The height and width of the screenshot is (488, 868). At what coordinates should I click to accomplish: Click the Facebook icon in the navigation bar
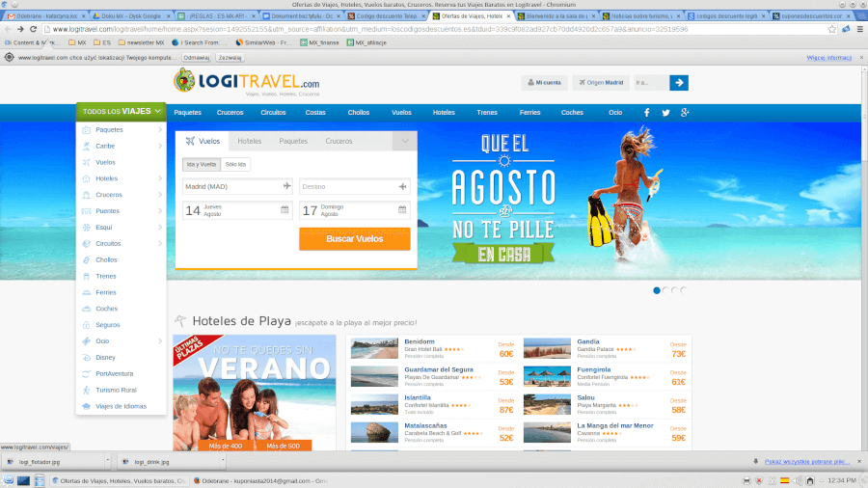pos(646,112)
